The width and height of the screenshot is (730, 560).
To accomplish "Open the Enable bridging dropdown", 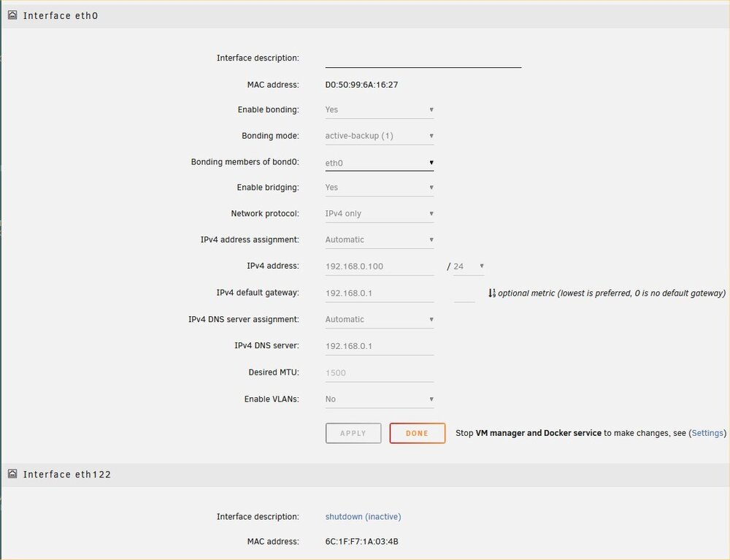I will [x=380, y=188].
